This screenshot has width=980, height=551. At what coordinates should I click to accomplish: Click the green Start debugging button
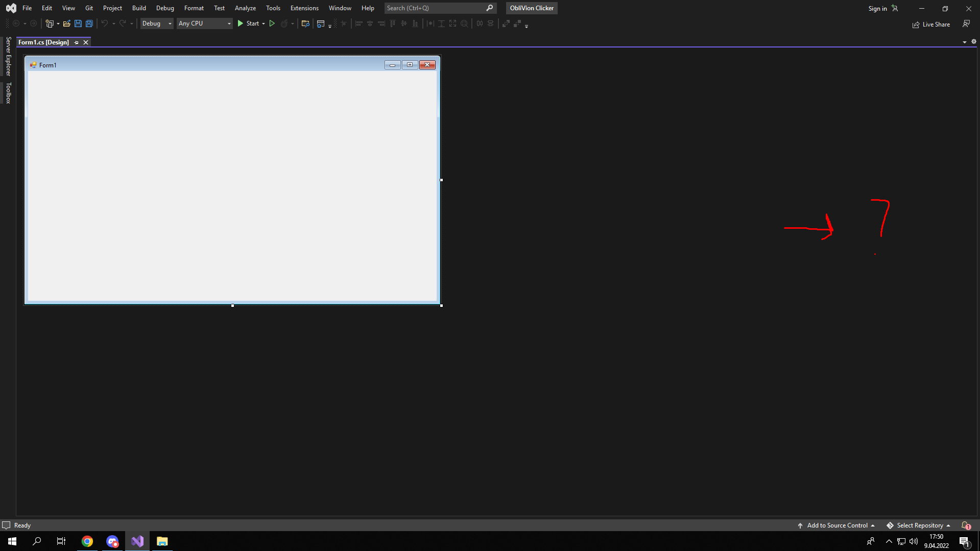(248, 23)
